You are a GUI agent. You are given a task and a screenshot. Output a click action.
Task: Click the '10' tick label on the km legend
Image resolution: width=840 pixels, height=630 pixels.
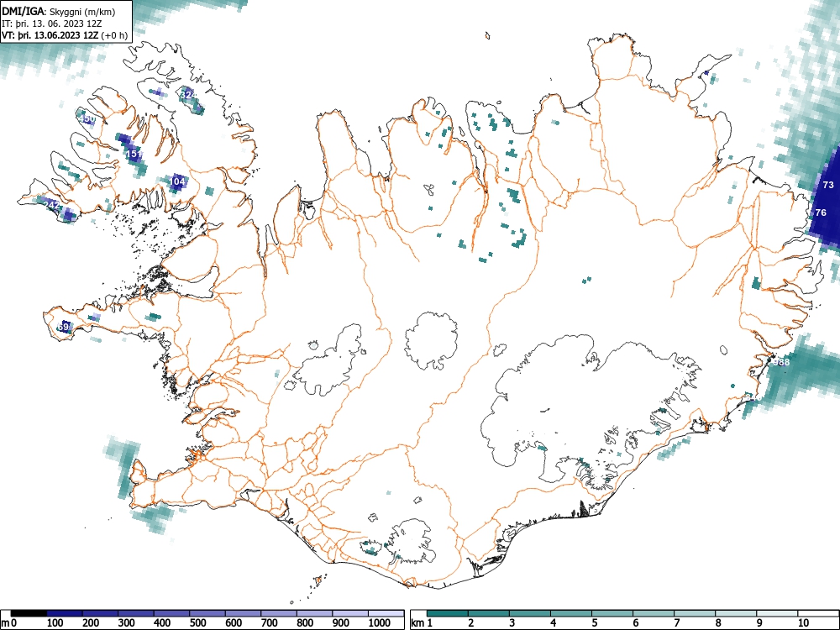click(804, 623)
